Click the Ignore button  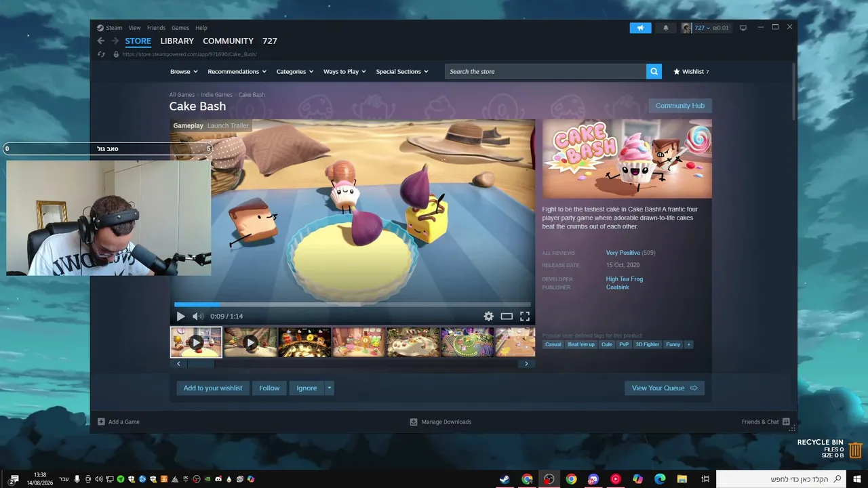[x=307, y=388]
